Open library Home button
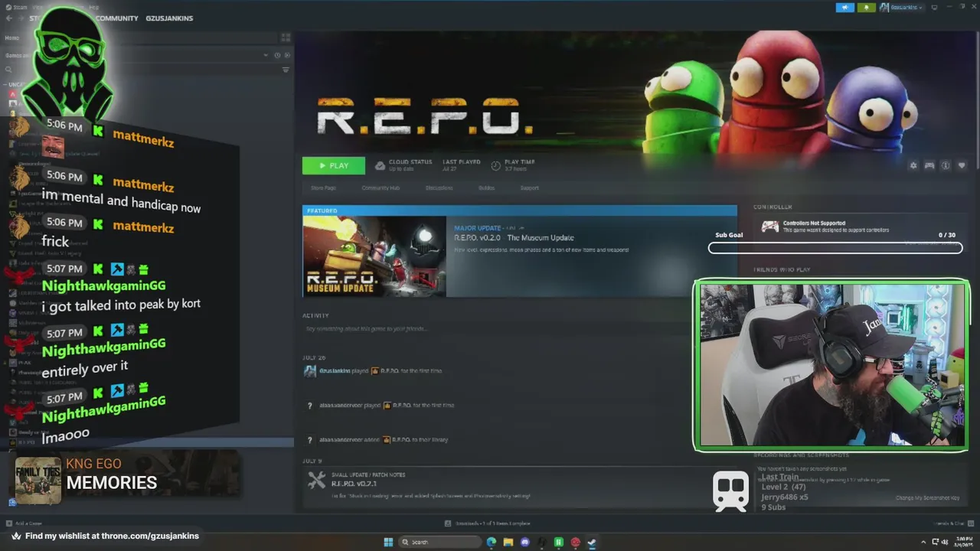 [x=12, y=37]
